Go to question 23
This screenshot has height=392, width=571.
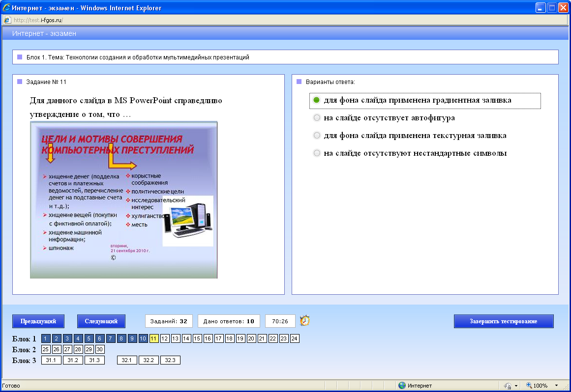pyautogui.click(x=283, y=338)
